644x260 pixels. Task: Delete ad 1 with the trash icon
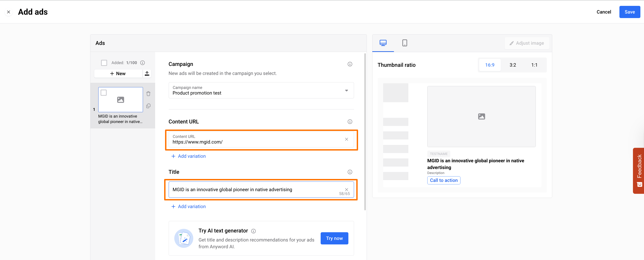click(148, 94)
